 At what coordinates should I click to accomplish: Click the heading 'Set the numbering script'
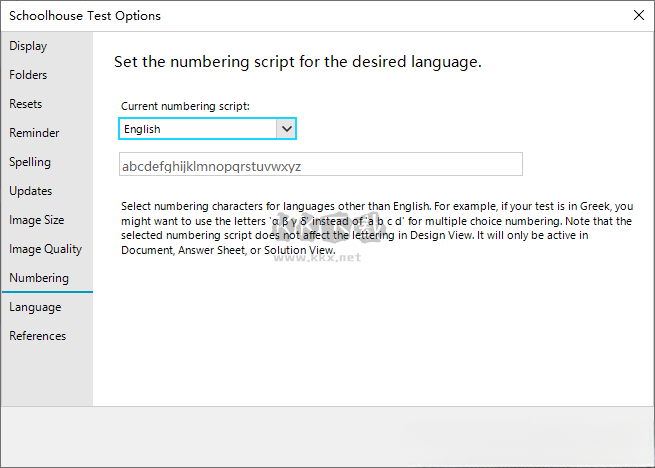(298, 62)
